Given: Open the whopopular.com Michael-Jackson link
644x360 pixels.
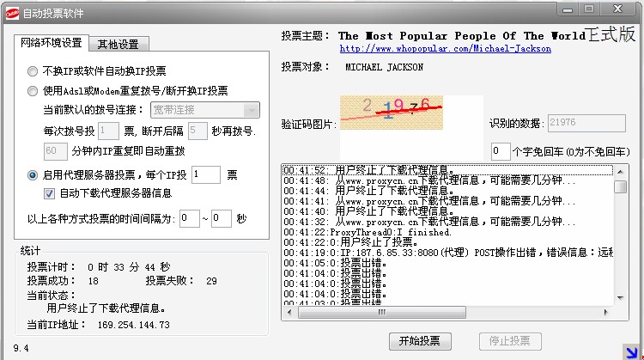Looking at the screenshot, I should point(445,48).
